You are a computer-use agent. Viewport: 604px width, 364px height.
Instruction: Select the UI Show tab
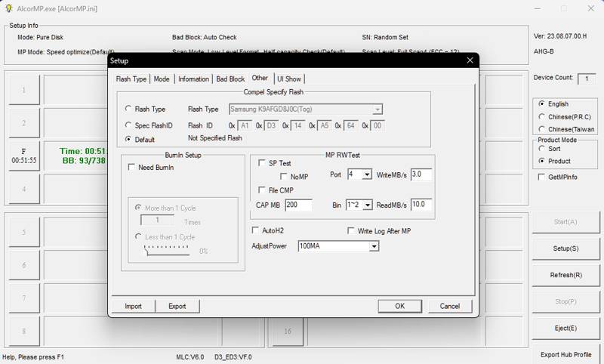click(289, 79)
